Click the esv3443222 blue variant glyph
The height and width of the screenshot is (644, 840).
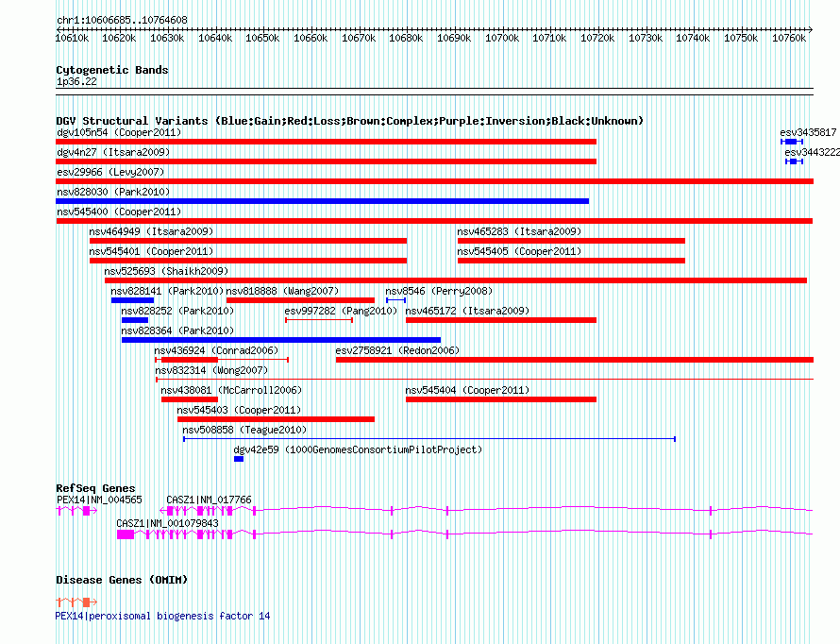794,161
